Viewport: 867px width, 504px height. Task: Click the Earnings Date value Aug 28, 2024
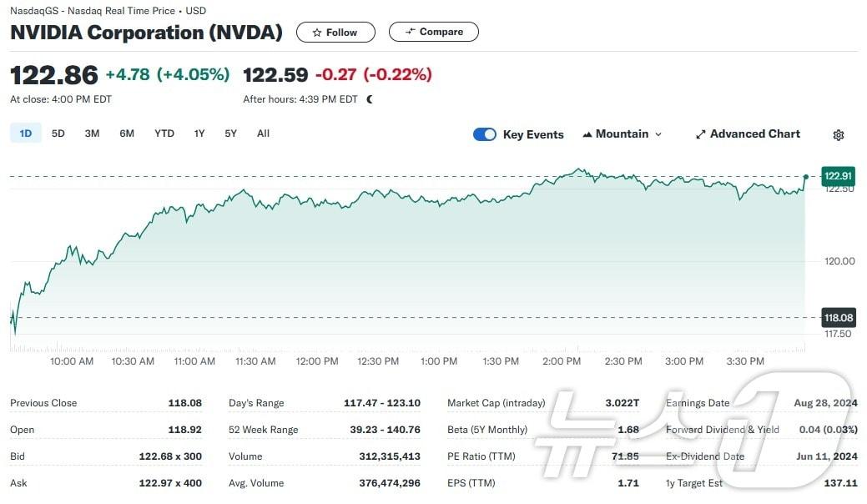click(x=825, y=403)
